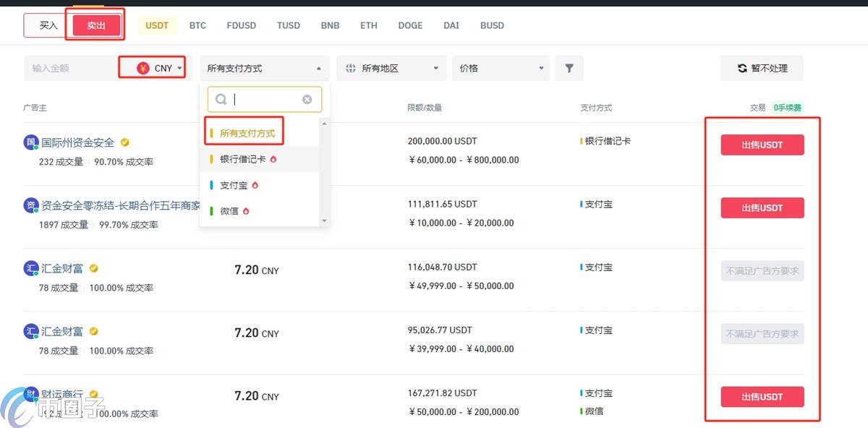
Task: Open the 所有地区 dropdown
Action: [391, 68]
